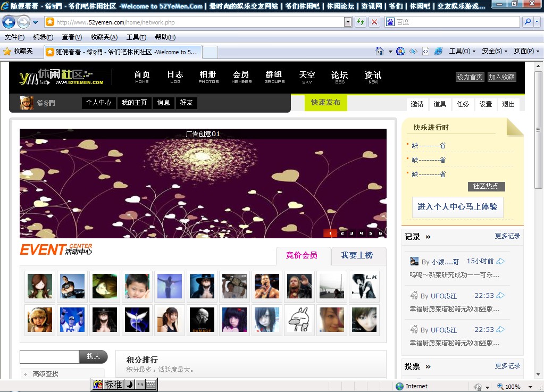
Task: Click the find-user search input box
Action: pyautogui.click(x=49, y=356)
